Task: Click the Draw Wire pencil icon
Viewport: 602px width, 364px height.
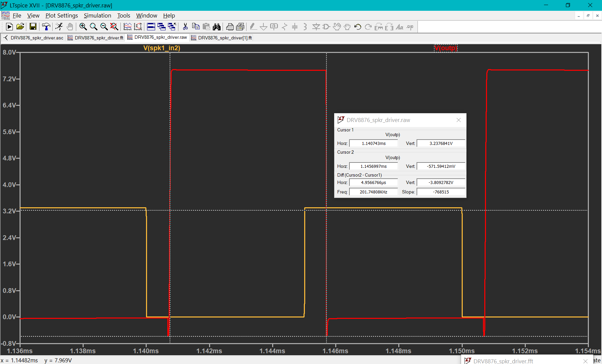Action: pyautogui.click(x=253, y=27)
